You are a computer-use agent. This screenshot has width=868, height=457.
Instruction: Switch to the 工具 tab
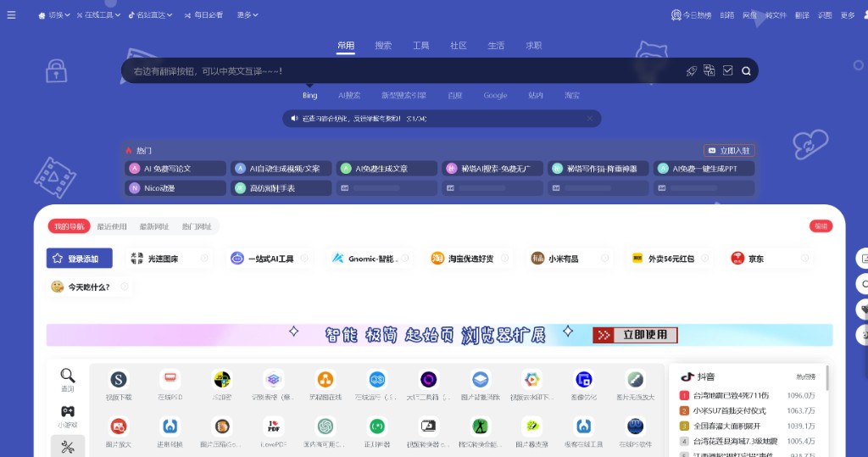click(420, 46)
